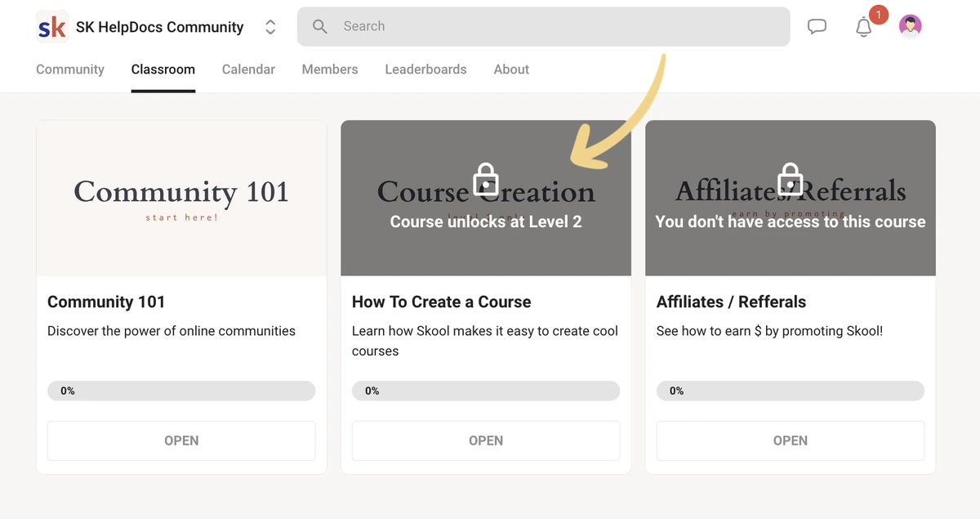Click the Affiliates / Refferals title
The width and height of the screenshot is (980, 519).
[731, 302]
